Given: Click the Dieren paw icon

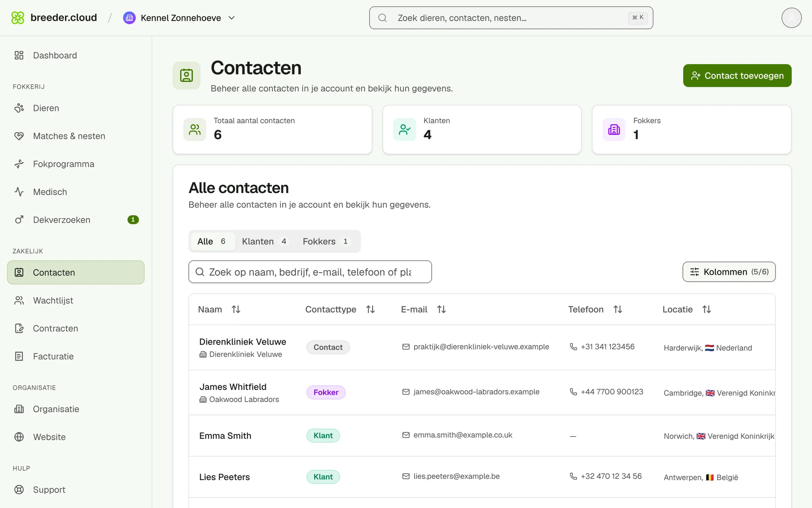Looking at the screenshot, I should (19, 108).
